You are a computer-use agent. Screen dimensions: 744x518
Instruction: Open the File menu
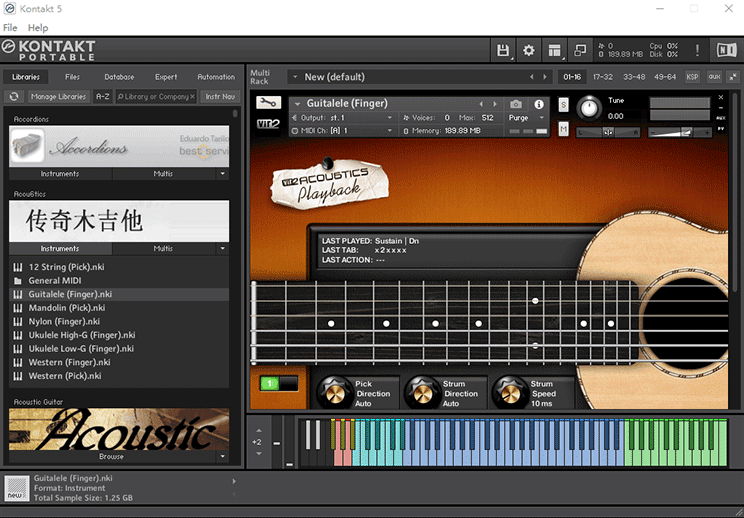[10, 28]
